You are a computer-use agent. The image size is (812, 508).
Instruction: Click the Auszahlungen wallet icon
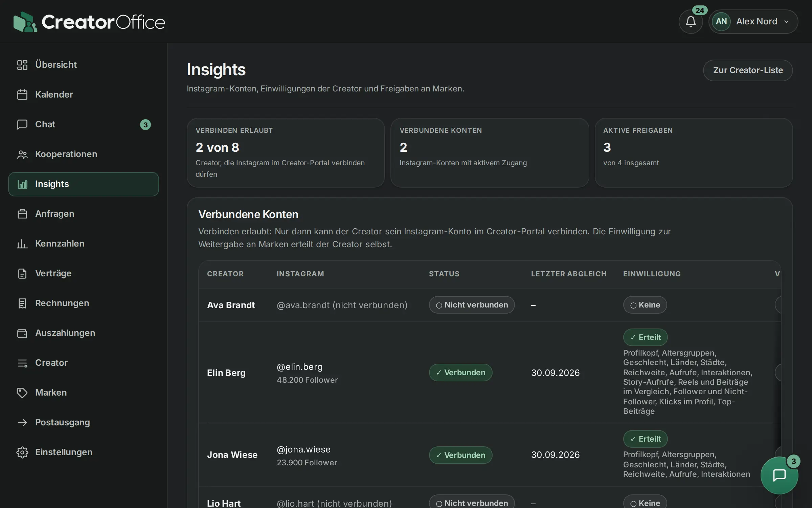click(x=22, y=333)
